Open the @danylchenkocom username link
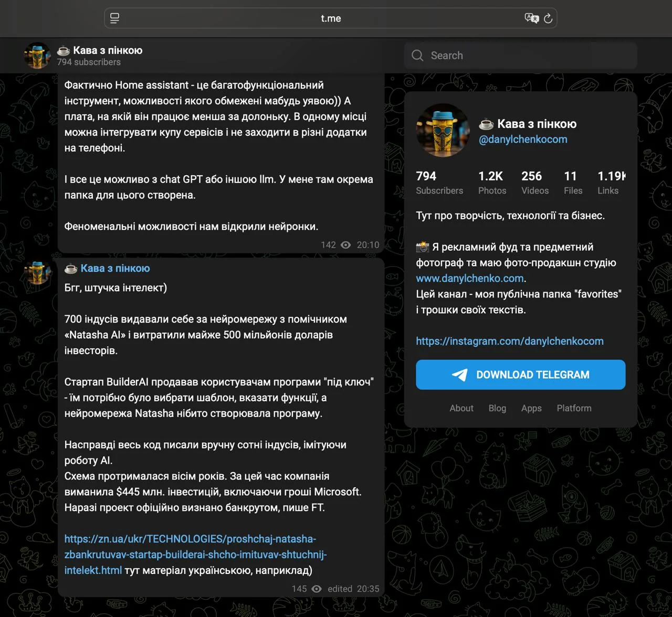Screen dimensions: 672x617 point(523,139)
